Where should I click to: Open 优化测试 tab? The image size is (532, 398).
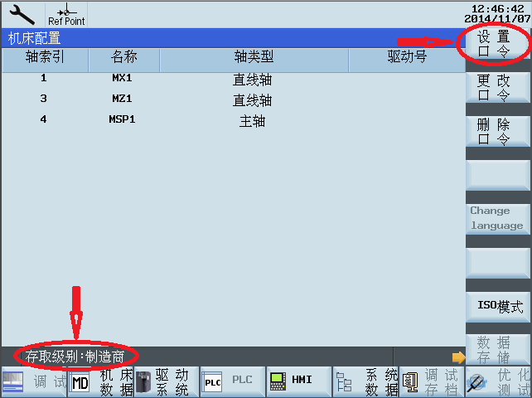coord(498,381)
